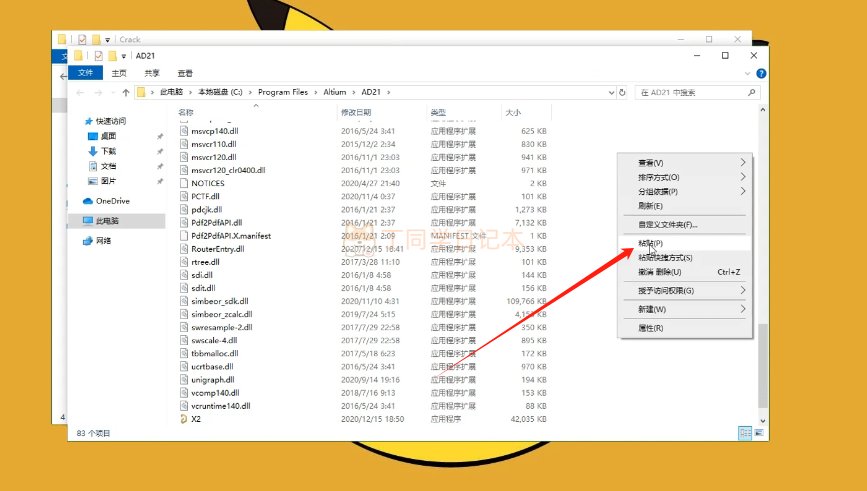Expand the ribbon with the chevron
The height and width of the screenshot is (491, 867).
point(749,73)
